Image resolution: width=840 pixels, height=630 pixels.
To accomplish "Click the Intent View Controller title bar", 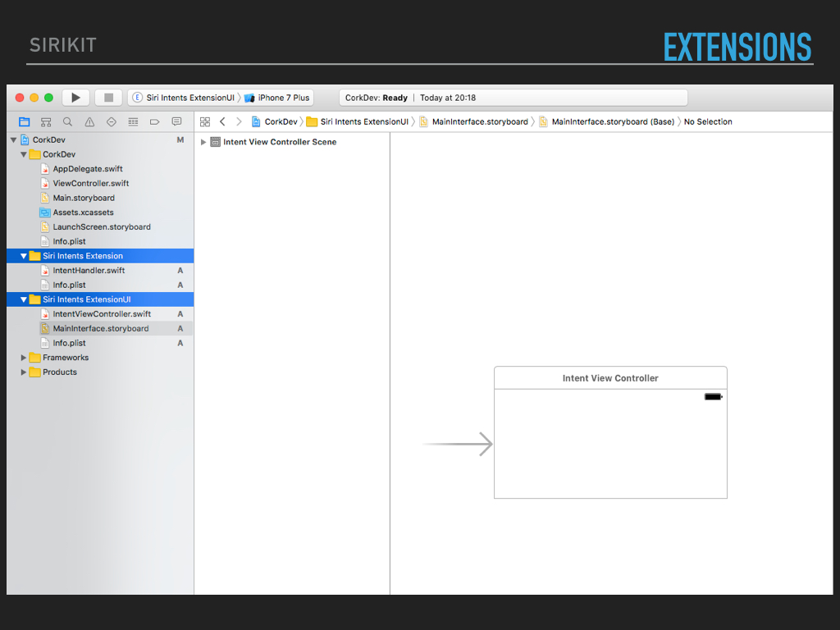I will (x=610, y=377).
